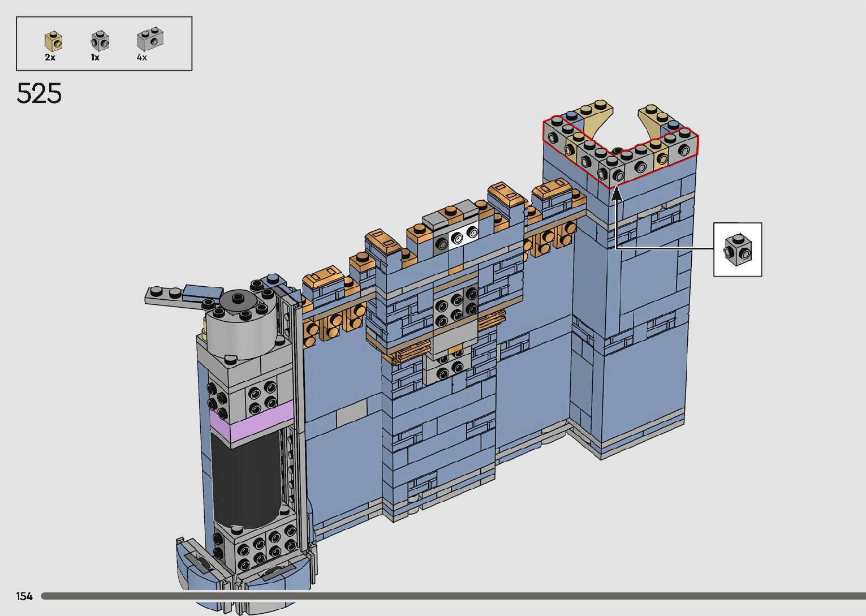Click the tan brick in parts list
The image size is (866, 616).
pyautogui.click(x=53, y=41)
